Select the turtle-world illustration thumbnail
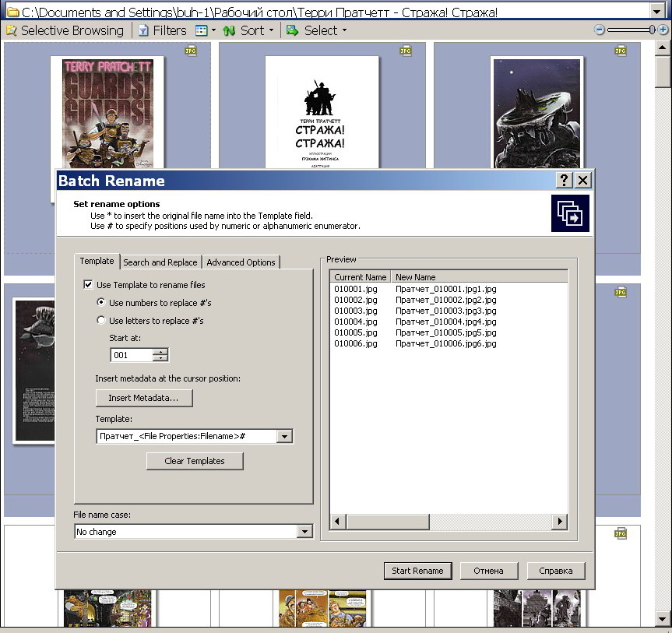 pyautogui.click(x=537, y=112)
